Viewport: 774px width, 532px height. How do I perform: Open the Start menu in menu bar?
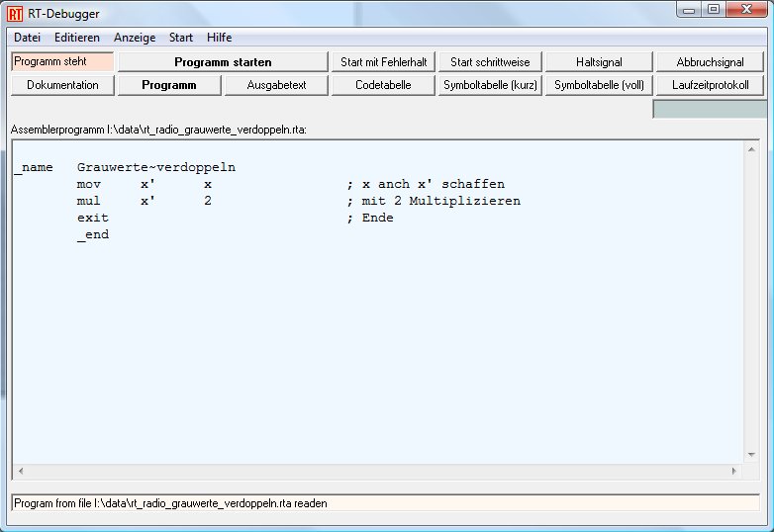pos(181,38)
